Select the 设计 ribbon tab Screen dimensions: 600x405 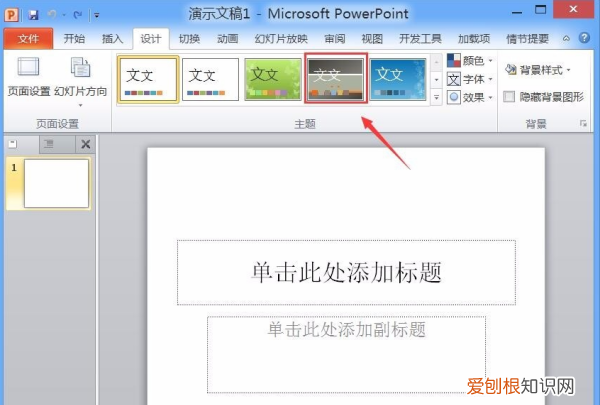[x=151, y=39]
